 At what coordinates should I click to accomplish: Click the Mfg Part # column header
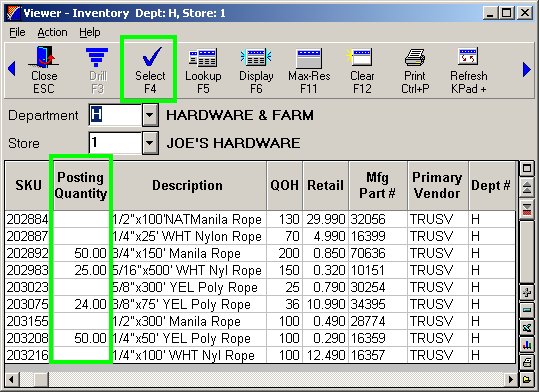pos(377,185)
